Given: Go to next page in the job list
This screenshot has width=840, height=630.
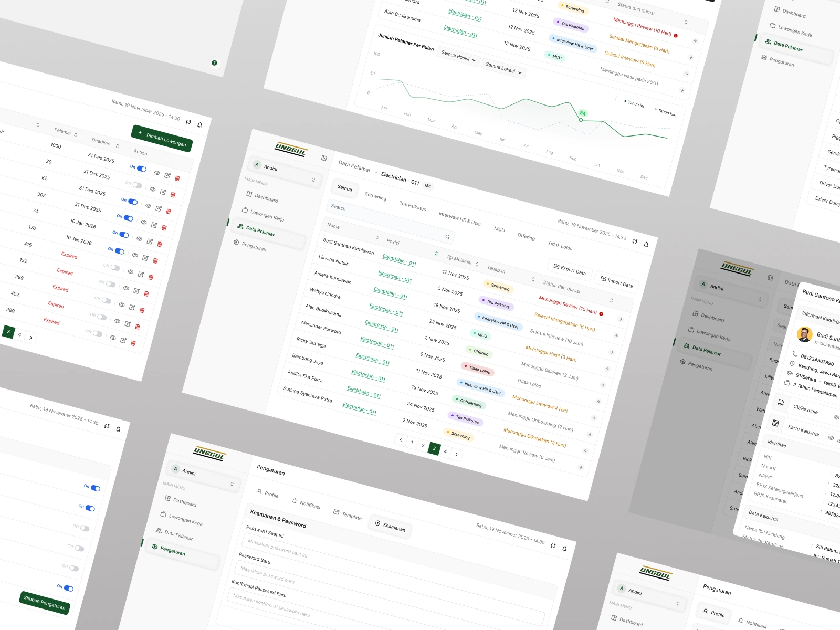Looking at the screenshot, I should pyautogui.click(x=31, y=338).
